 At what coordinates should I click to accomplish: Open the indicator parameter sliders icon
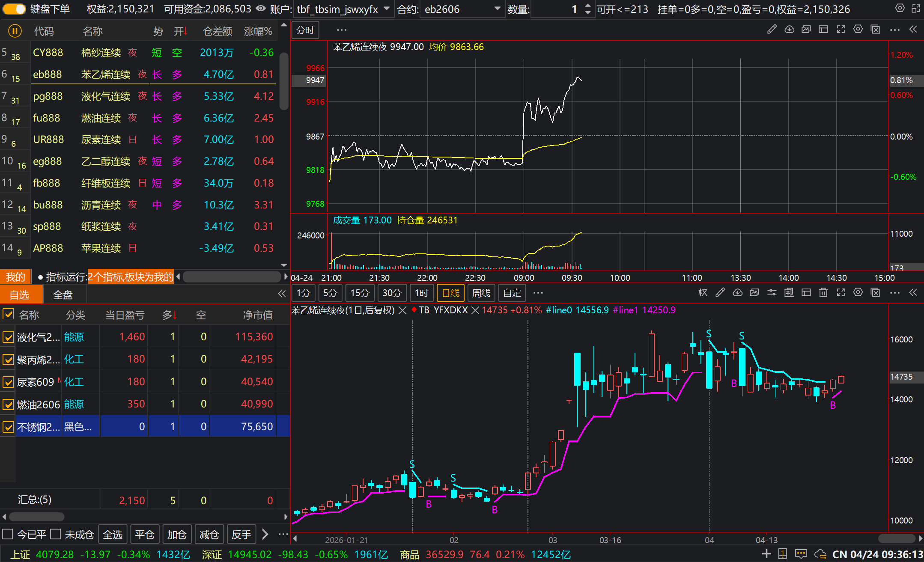click(772, 293)
